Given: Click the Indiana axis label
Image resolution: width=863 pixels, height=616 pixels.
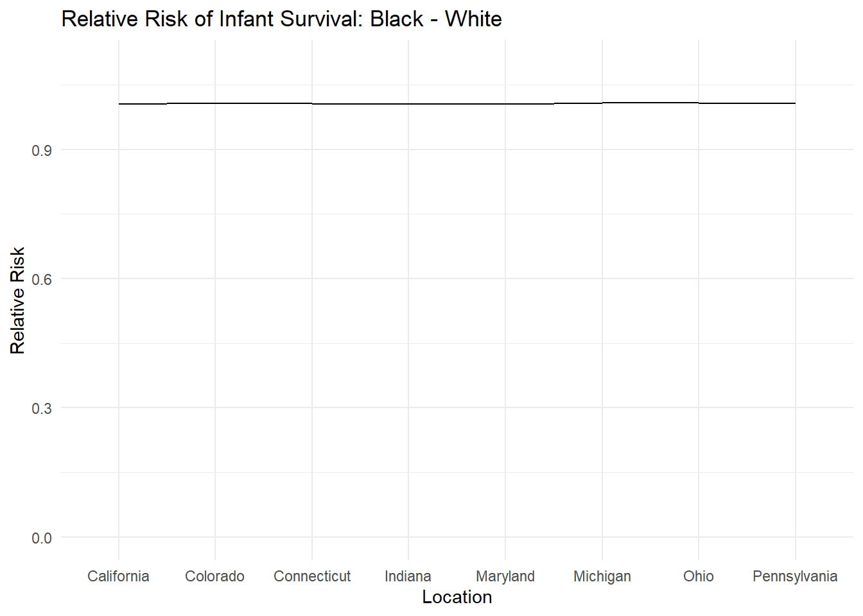Looking at the screenshot, I should (x=408, y=576).
